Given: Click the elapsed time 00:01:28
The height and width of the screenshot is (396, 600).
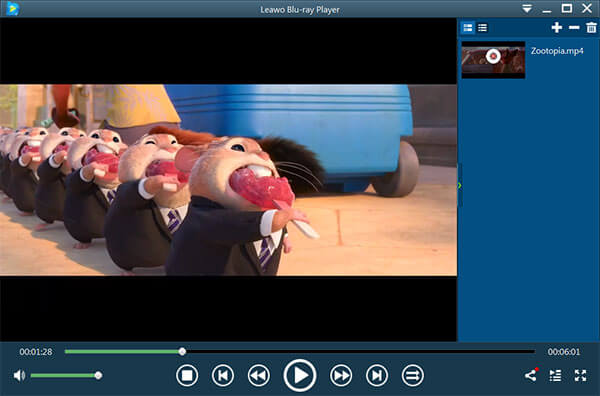Looking at the screenshot, I should (36, 352).
